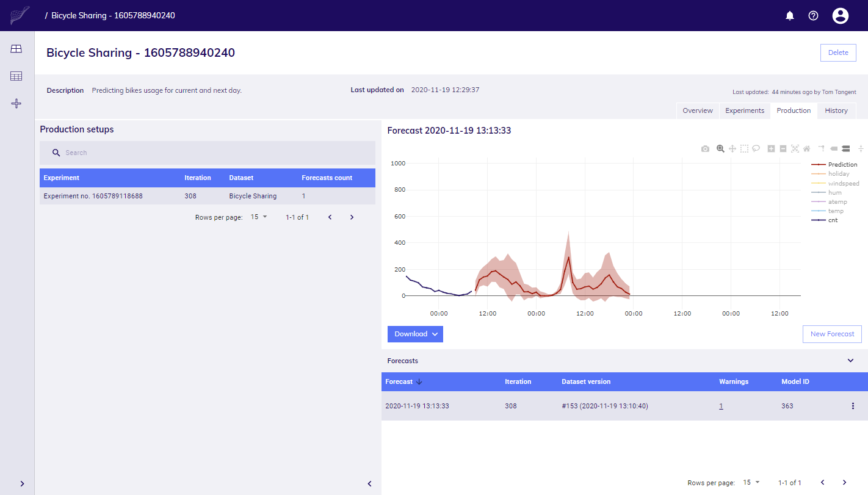Click the Iteration header in Production setups
868x495 pixels.
198,178
